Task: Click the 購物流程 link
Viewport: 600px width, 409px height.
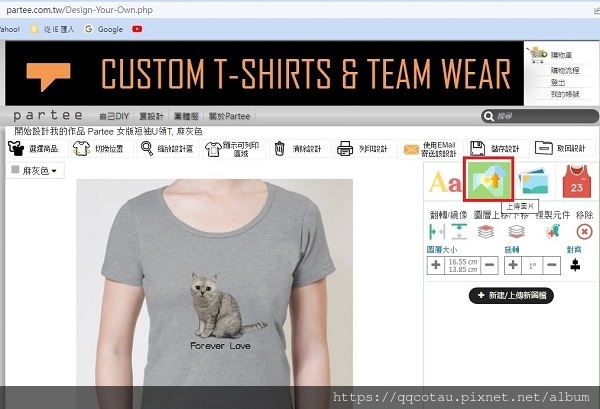Action: pos(565,70)
